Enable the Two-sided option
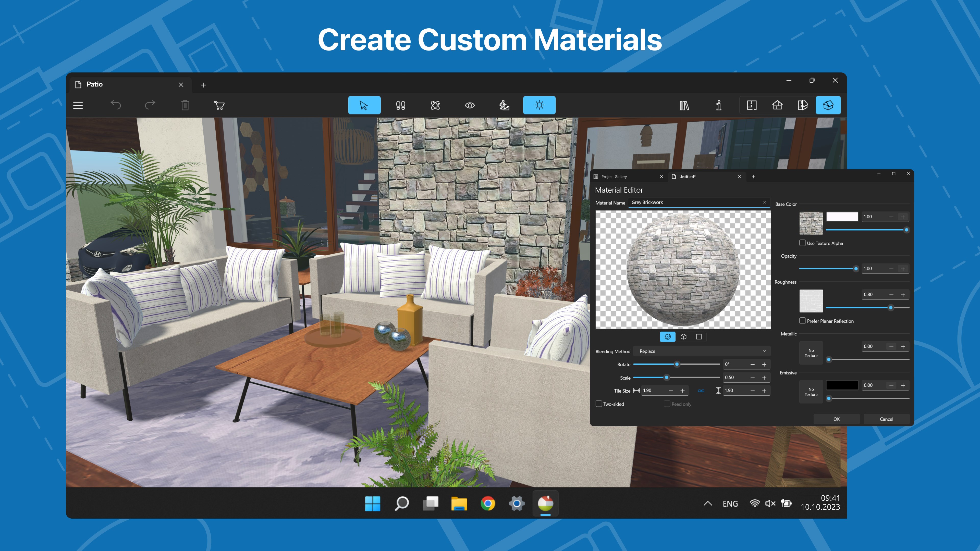The image size is (980, 551). pyautogui.click(x=599, y=404)
